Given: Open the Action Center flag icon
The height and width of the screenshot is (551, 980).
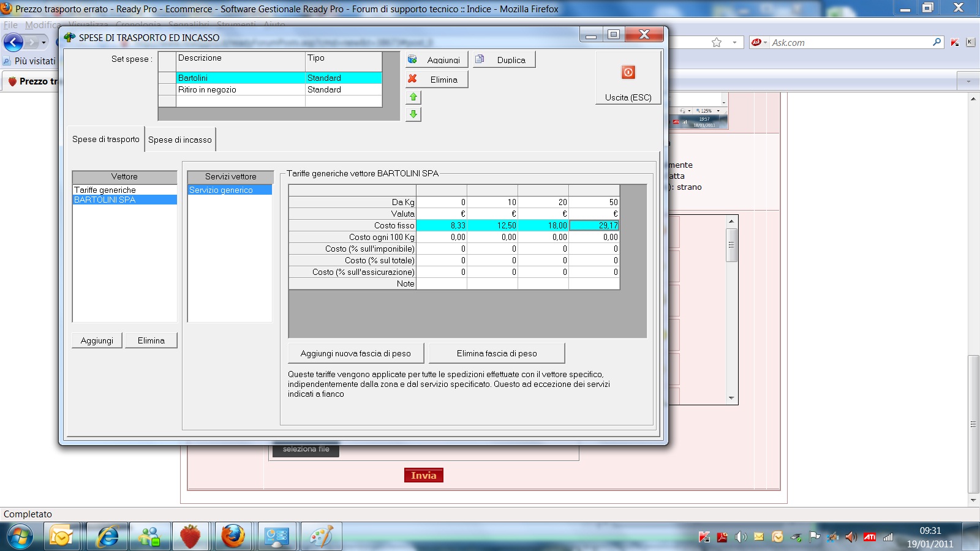Looking at the screenshot, I should 814,537.
